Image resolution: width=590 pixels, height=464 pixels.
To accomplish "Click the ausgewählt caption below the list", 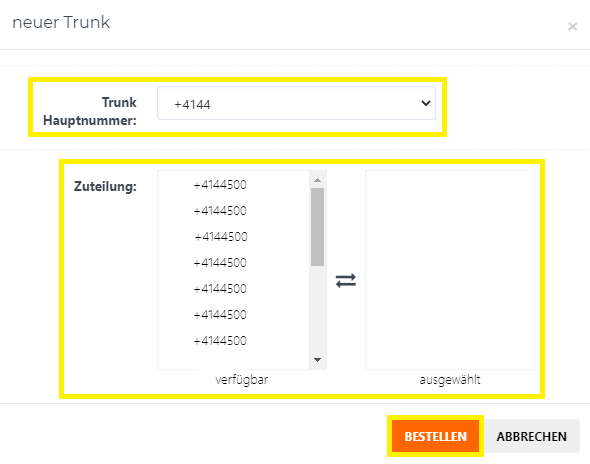I will [x=450, y=380].
